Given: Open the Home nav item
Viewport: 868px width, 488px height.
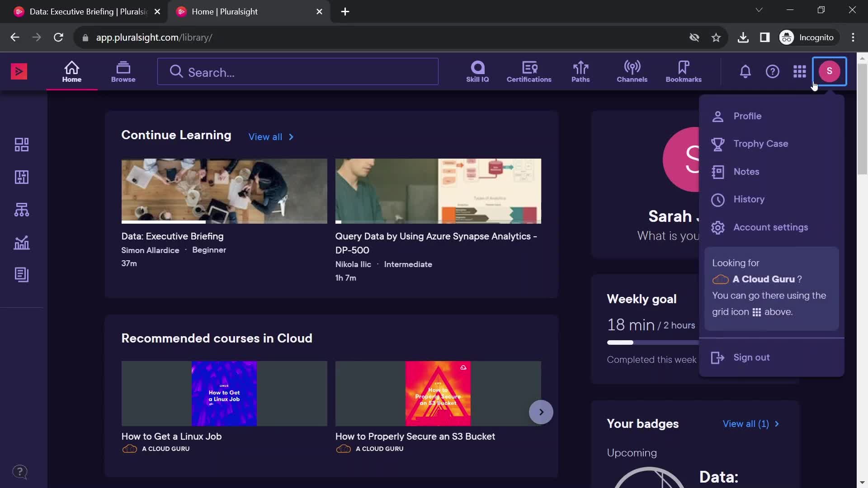Looking at the screenshot, I should coord(72,72).
